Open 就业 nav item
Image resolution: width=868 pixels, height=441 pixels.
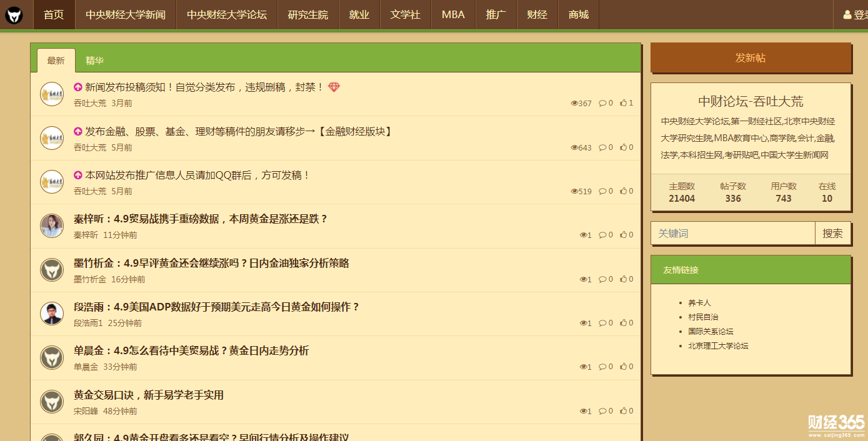[359, 14]
